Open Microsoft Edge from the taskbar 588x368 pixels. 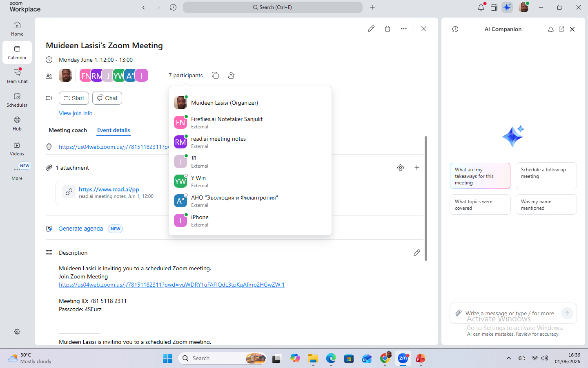331,358
